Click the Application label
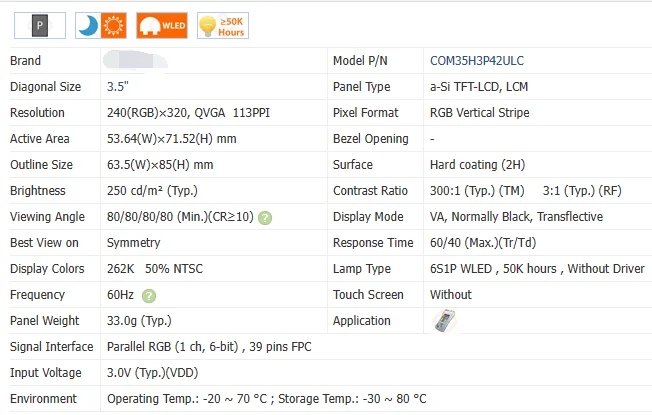 click(x=361, y=321)
